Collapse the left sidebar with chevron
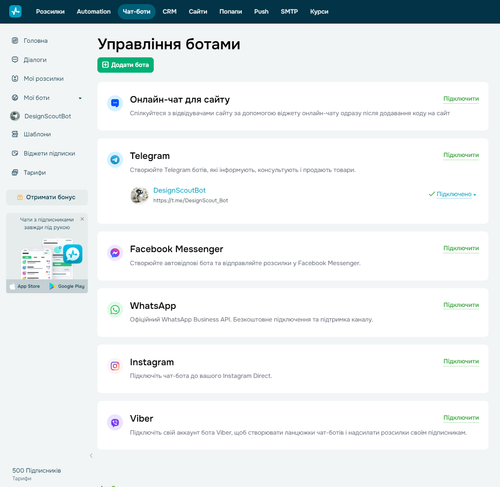Image resolution: width=500 pixels, height=487 pixels. 91,456
